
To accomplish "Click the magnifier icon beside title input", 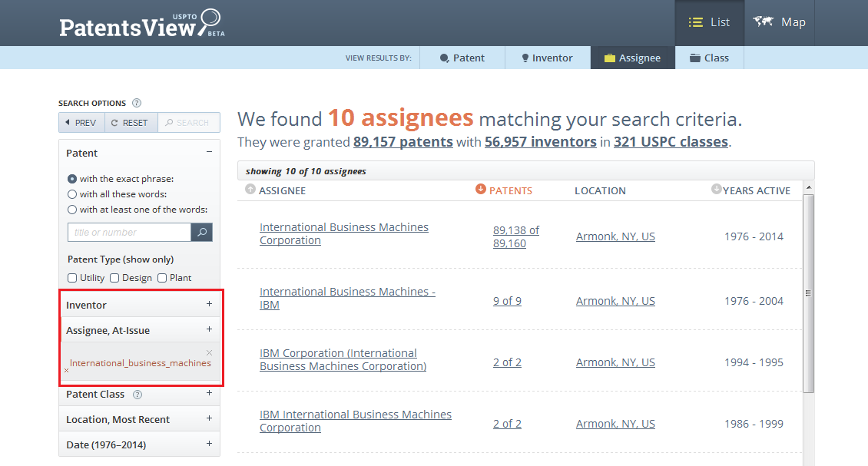I will 202,233.
